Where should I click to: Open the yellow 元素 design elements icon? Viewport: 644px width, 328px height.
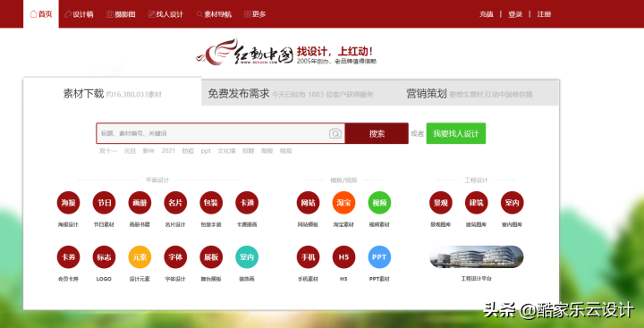tap(140, 257)
